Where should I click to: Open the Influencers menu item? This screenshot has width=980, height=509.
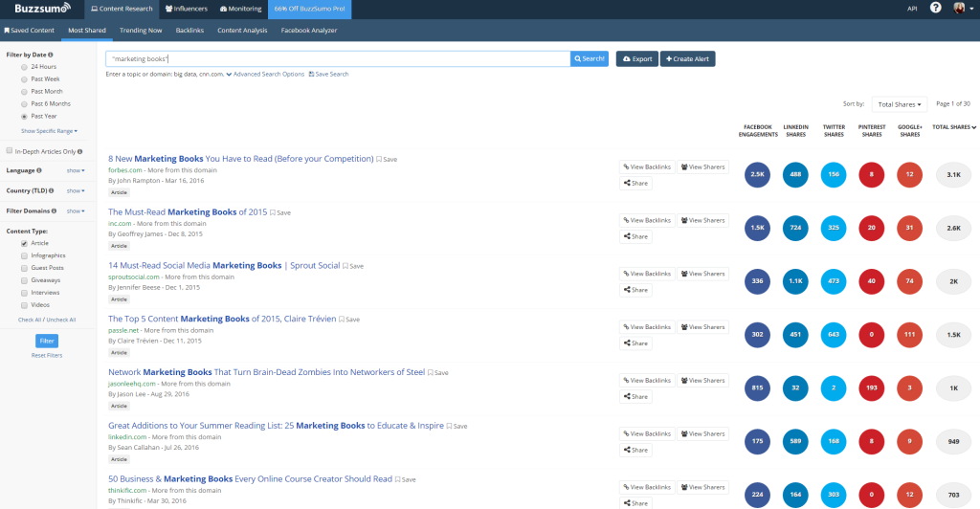(x=188, y=9)
